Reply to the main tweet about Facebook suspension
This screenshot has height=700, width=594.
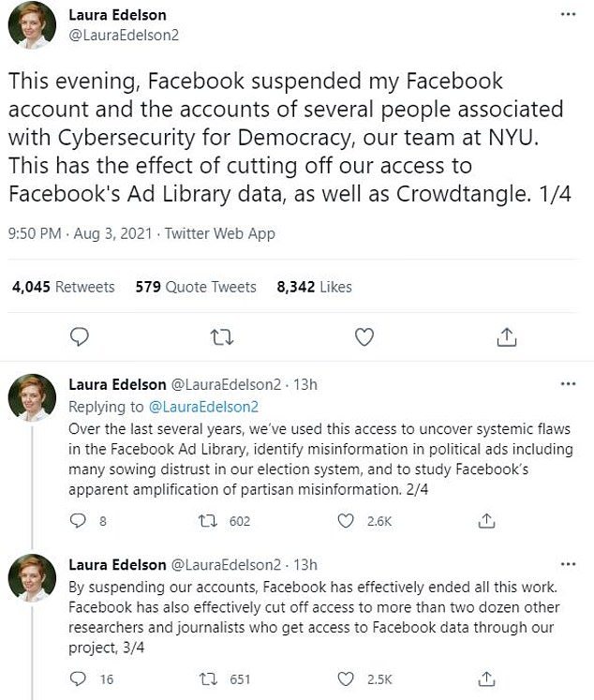80,335
